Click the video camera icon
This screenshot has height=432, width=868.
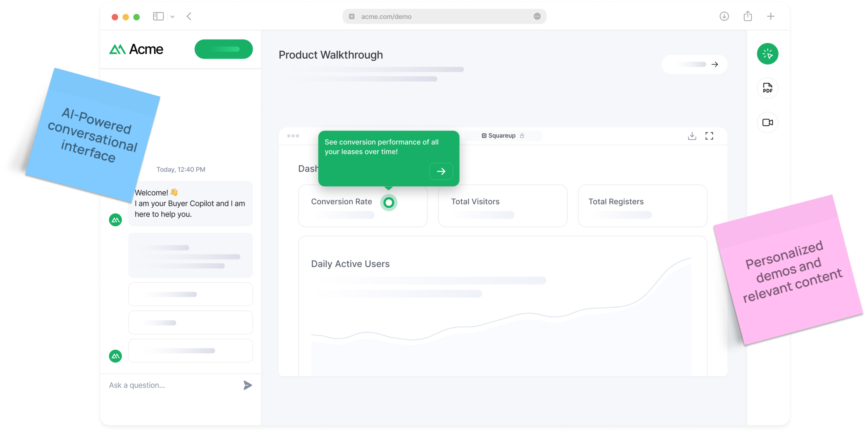tap(767, 123)
